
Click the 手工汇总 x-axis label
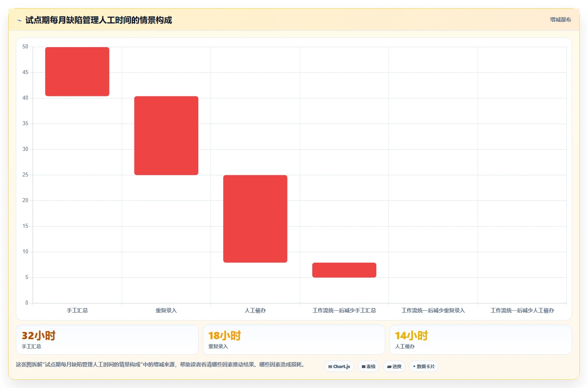click(x=77, y=310)
